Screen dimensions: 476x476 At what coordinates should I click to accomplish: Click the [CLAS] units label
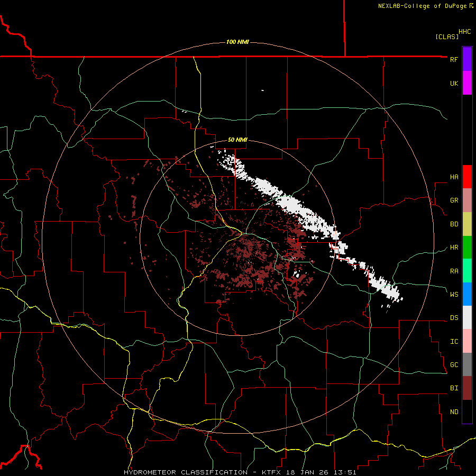[x=447, y=36]
